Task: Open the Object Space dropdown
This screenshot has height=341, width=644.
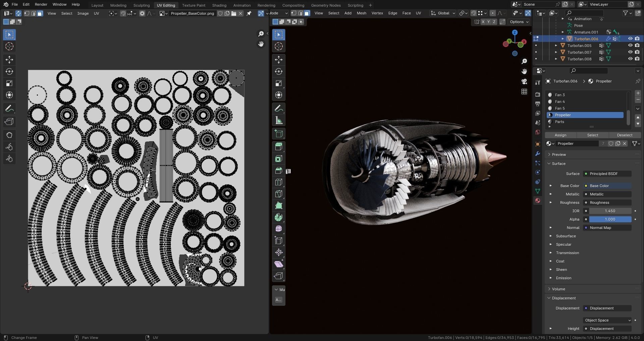Action: 607,320
